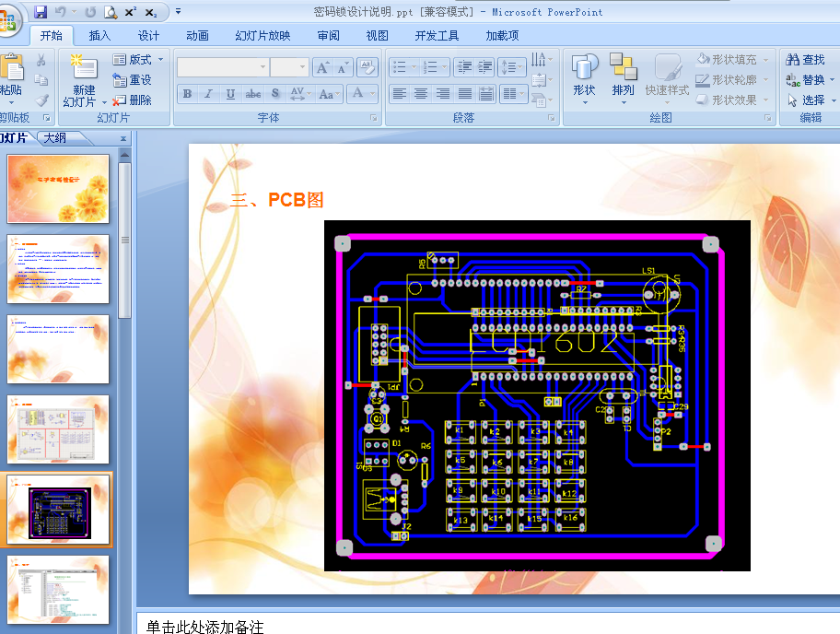Expand the numbering list dropdown arrow
This screenshot has width=840, height=634.
coord(444,67)
